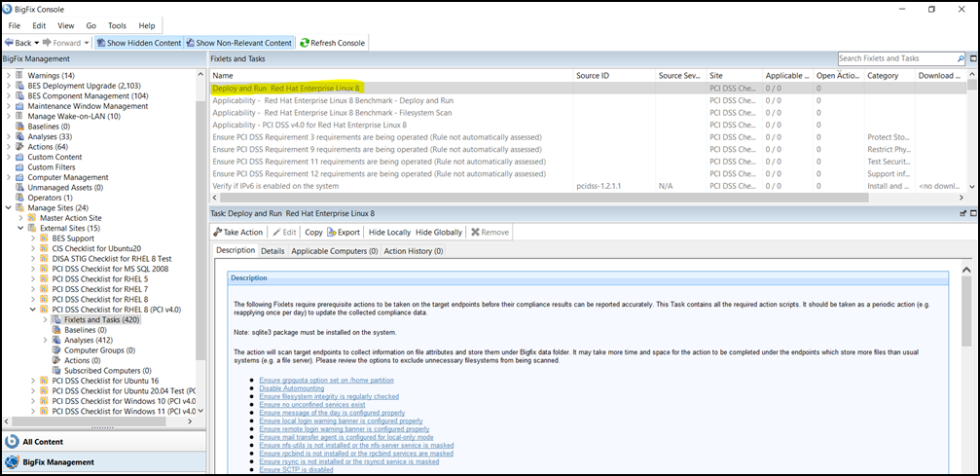Sort by the Name column header

[x=391, y=76]
